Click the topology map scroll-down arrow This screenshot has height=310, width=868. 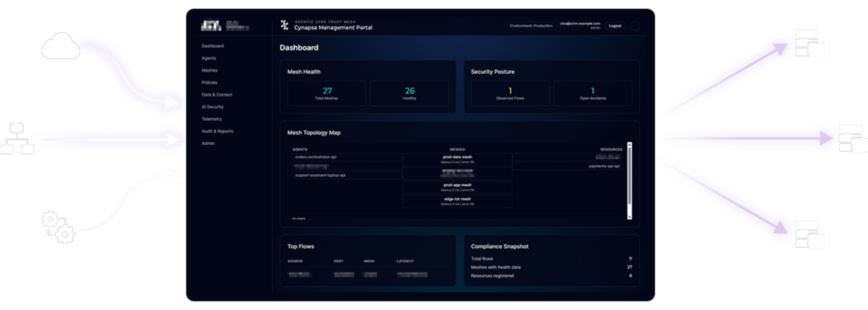(629, 217)
